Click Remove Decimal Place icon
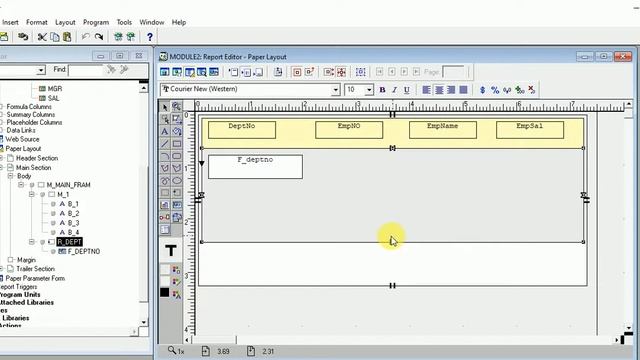 coord(531,90)
